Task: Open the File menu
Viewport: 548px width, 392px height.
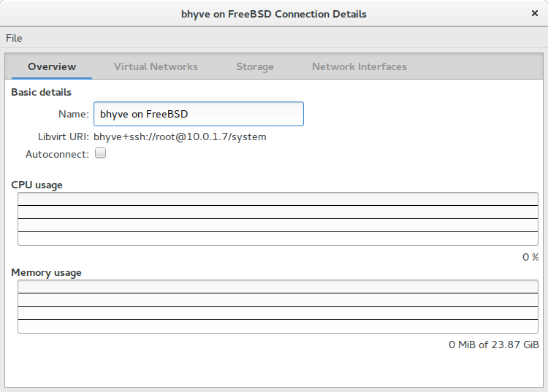Action: (14, 38)
